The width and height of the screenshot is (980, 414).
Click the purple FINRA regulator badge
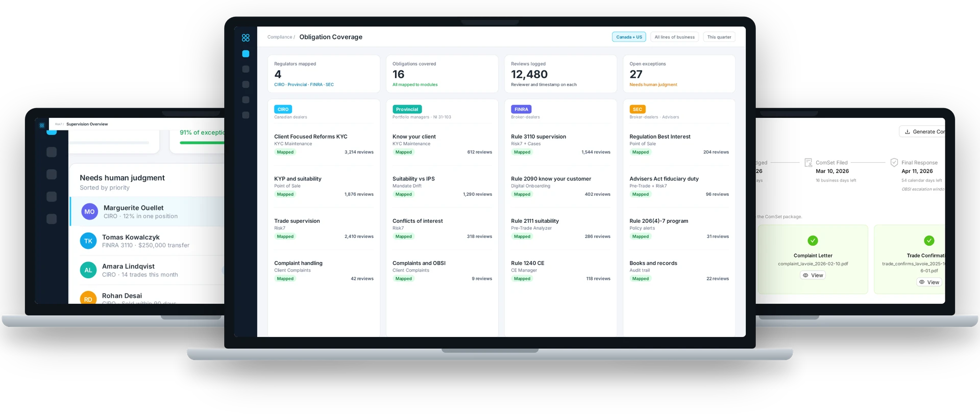click(x=521, y=109)
